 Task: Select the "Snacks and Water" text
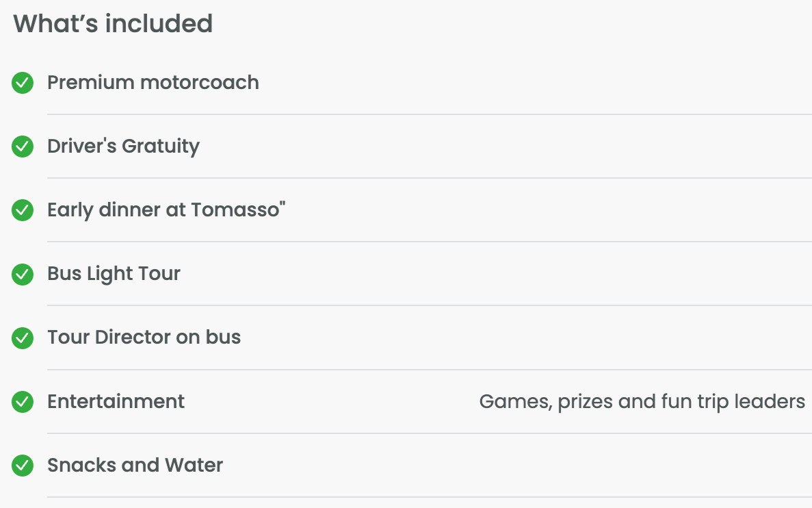[135, 466]
